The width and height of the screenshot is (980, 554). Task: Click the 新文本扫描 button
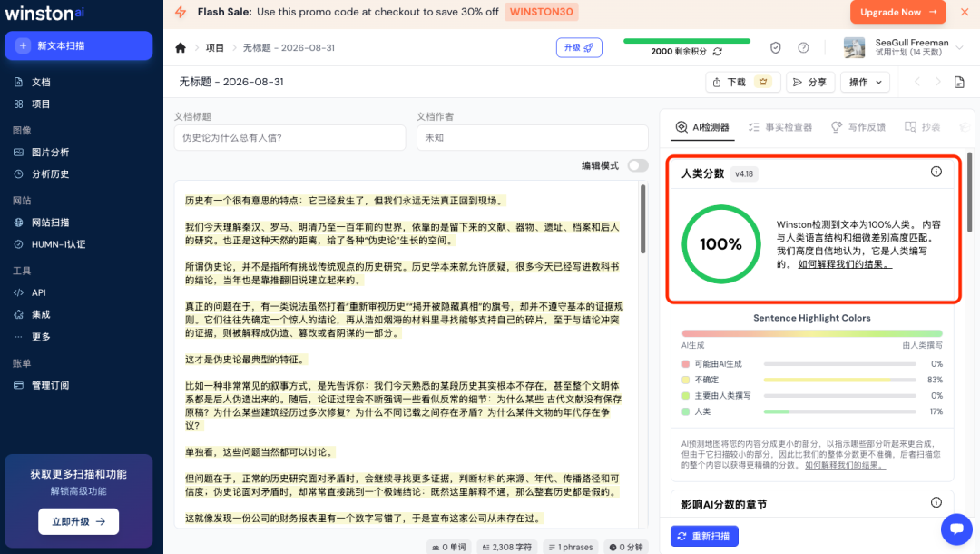(79, 45)
